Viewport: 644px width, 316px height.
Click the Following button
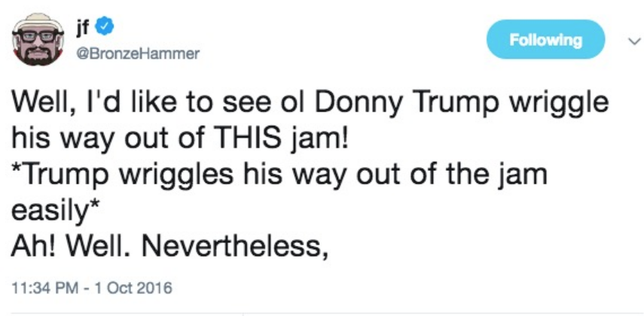pyautogui.click(x=545, y=40)
